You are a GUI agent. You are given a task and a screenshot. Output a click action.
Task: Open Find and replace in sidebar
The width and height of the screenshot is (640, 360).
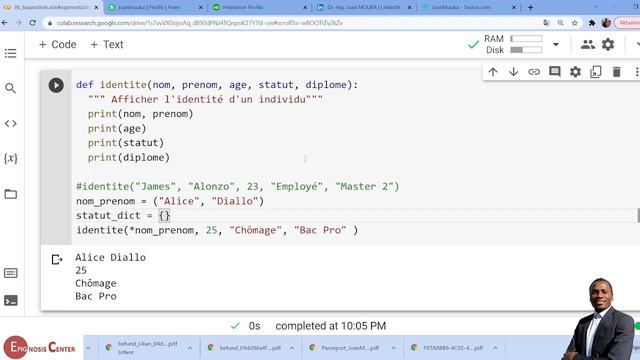click(x=11, y=88)
